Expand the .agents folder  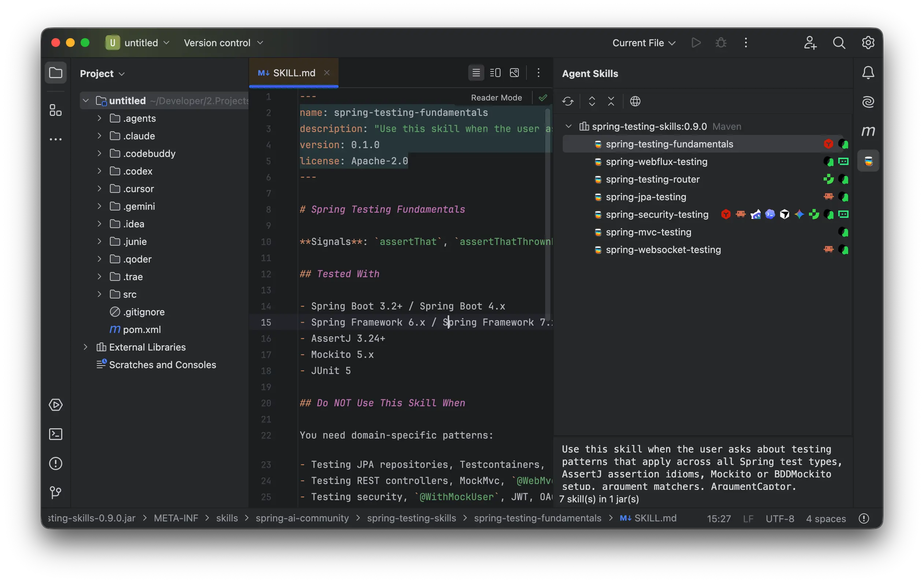coord(99,118)
